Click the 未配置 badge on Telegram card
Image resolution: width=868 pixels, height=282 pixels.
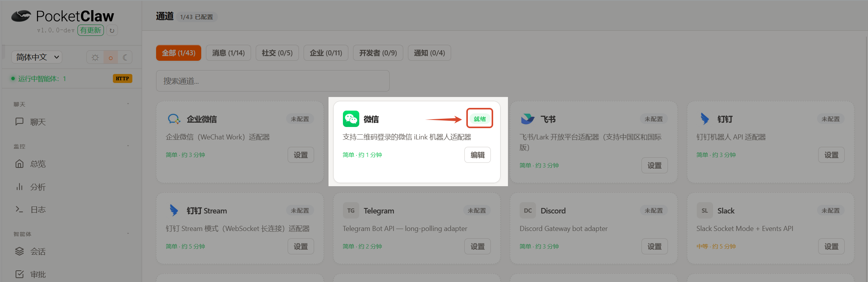point(477,210)
